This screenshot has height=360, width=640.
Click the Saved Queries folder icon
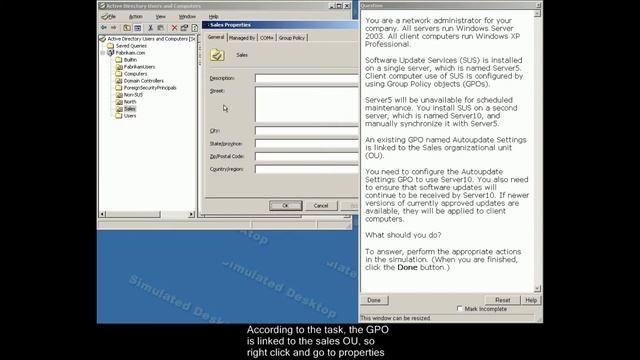pyautogui.click(x=110, y=46)
